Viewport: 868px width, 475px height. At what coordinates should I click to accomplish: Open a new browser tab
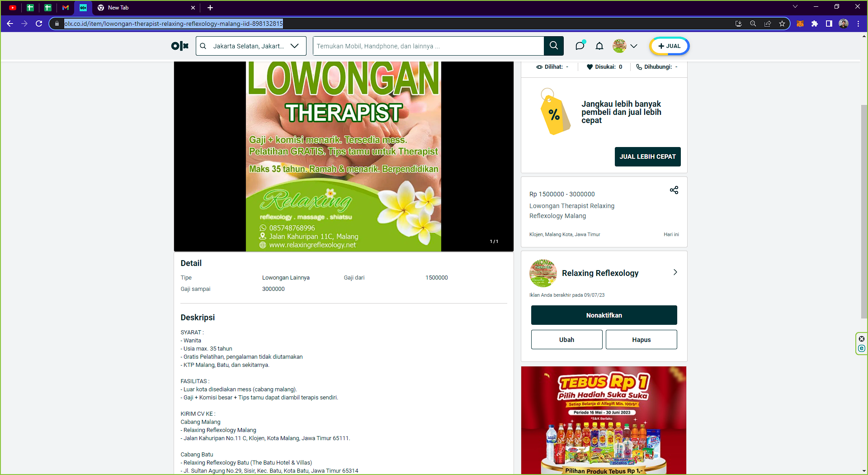pos(210,8)
